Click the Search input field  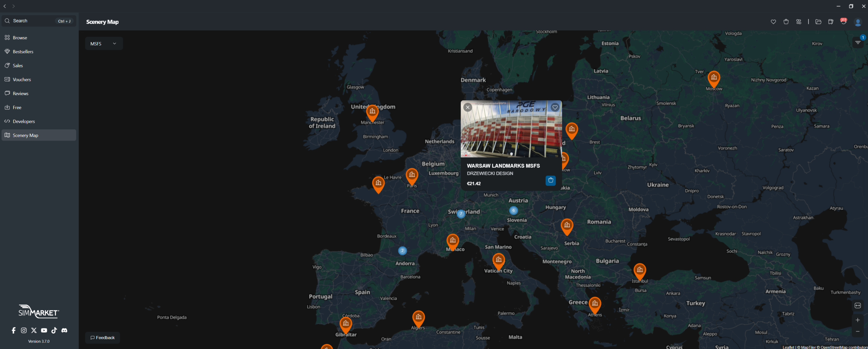pos(34,21)
